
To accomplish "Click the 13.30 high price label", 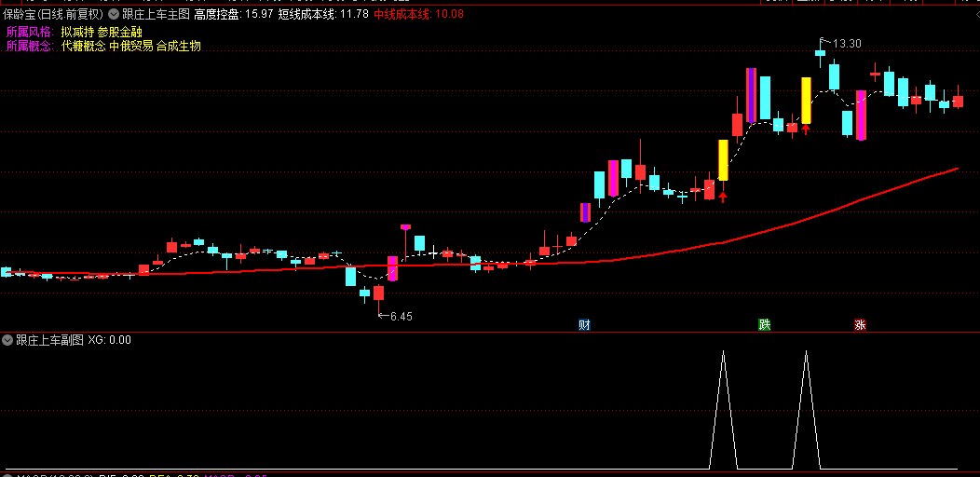I will pos(847,44).
